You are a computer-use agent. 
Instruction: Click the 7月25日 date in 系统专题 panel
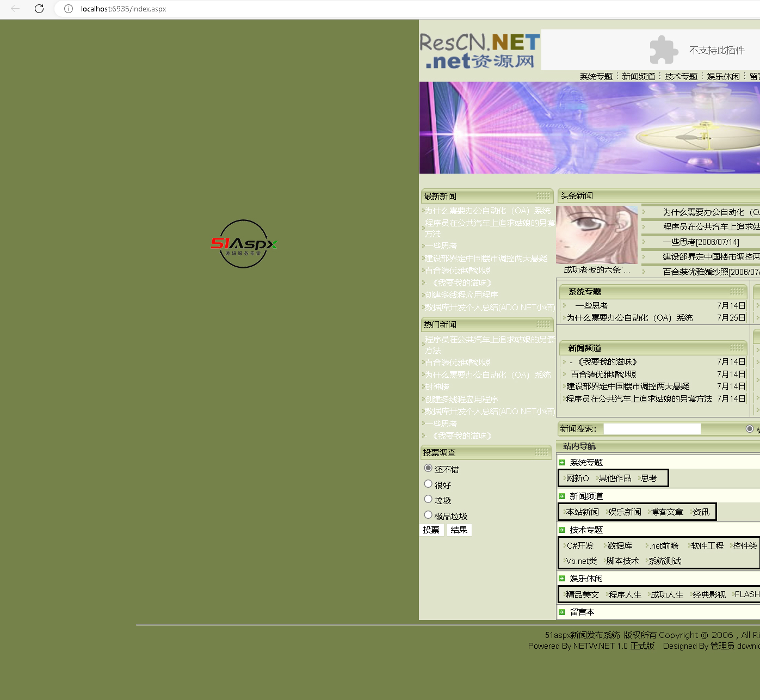coord(731,318)
